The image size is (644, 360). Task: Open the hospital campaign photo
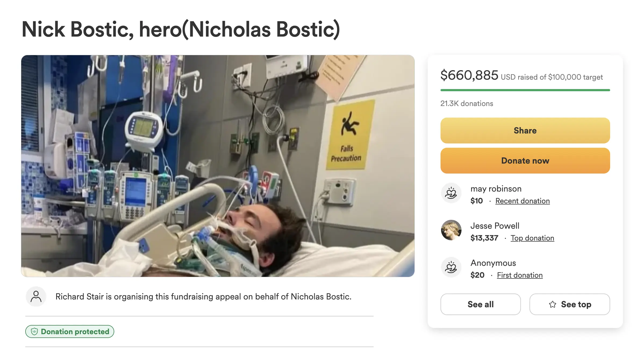[x=218, y=166]
